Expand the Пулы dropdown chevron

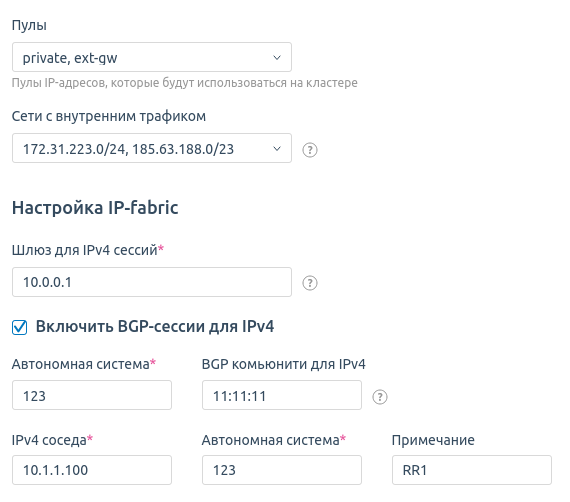point(277,57)
